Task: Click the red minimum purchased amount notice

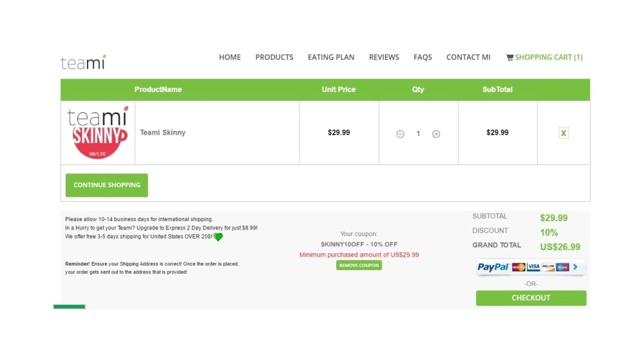Action: pyautogui.click(x=359, y=255)
